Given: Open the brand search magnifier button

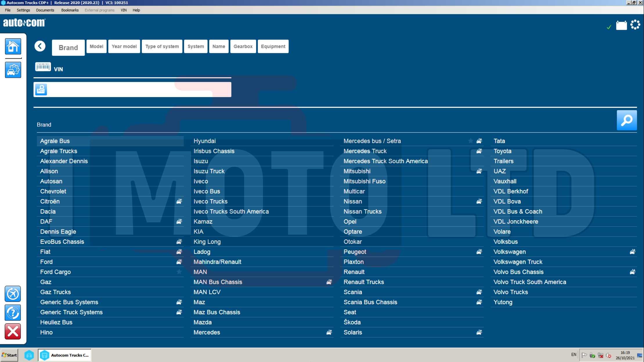Looking at the screenshot, I should coord(627,120).
